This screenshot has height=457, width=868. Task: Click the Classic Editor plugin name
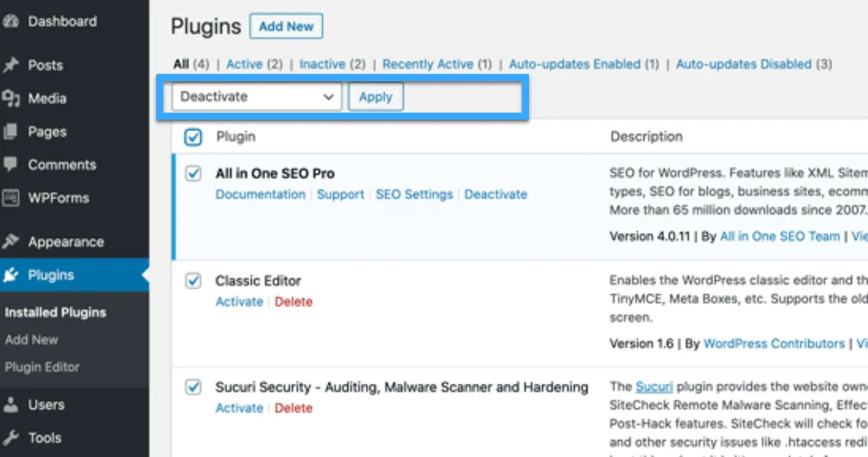point(258,280)
